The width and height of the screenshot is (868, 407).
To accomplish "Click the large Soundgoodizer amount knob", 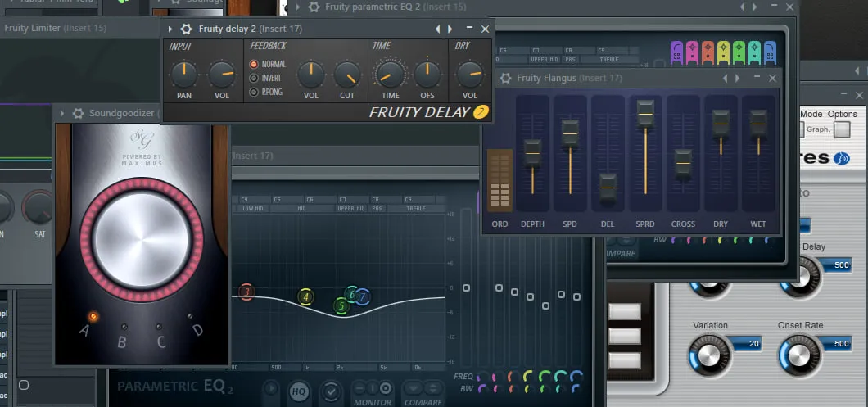I will (x=142, y=240).
